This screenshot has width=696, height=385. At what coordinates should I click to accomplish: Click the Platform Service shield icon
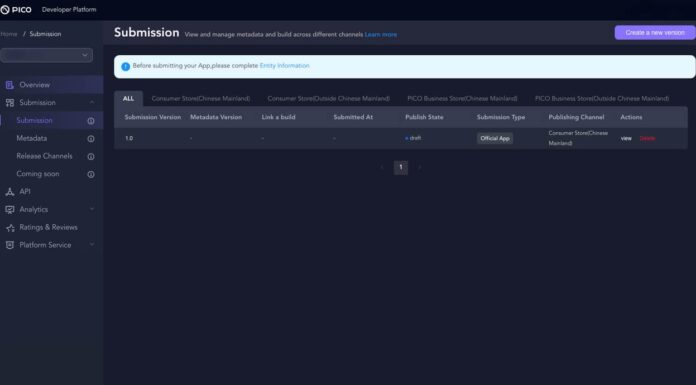9,245
